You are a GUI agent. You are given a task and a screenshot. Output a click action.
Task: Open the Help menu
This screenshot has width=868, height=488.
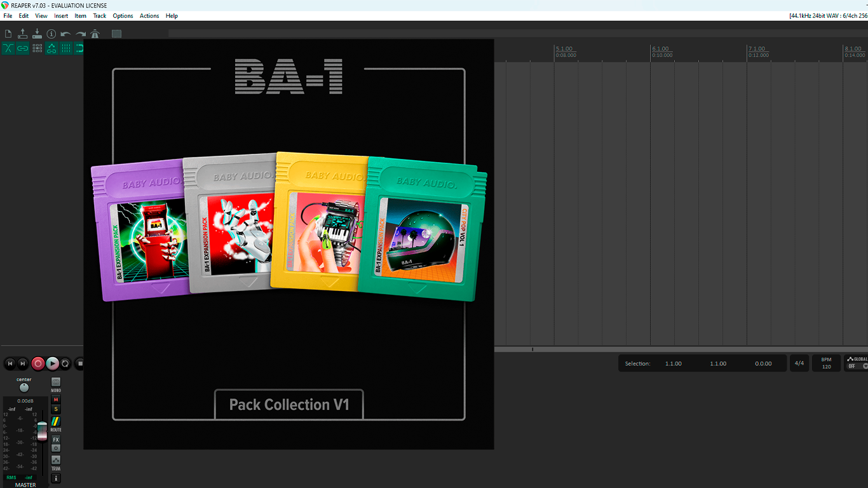[172, 16]
